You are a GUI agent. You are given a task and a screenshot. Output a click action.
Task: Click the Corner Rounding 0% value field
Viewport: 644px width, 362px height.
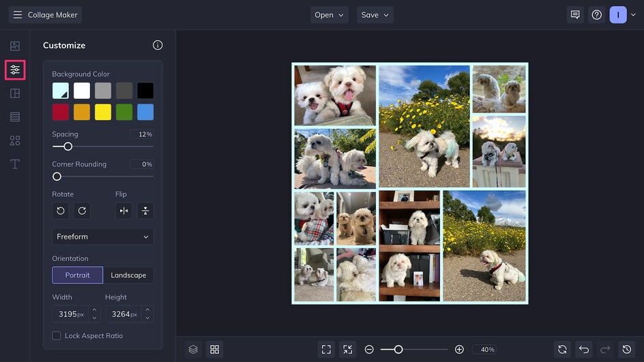pyautogui.click(x=142, y=164)
